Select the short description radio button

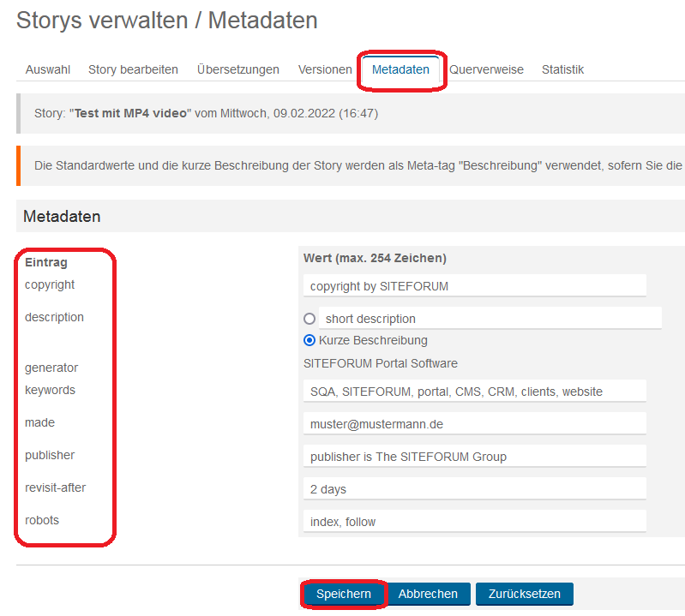point(309,319)
